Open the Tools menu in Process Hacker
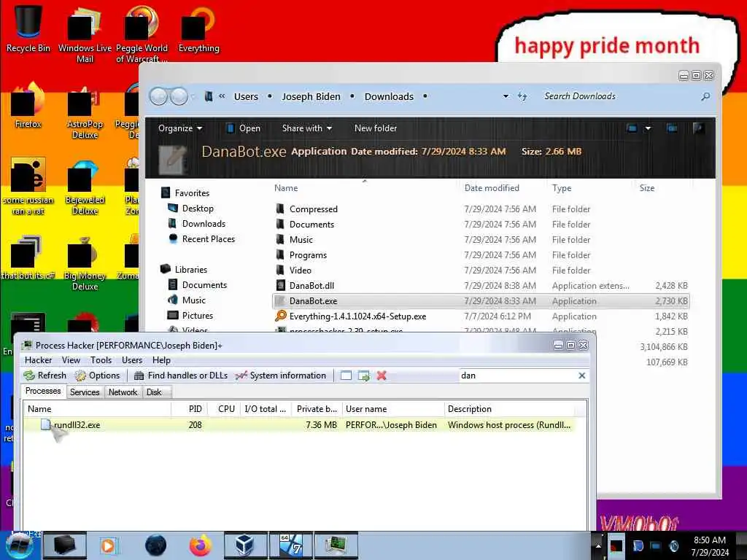This screenshot has width=747, height=560. [101, 360]
